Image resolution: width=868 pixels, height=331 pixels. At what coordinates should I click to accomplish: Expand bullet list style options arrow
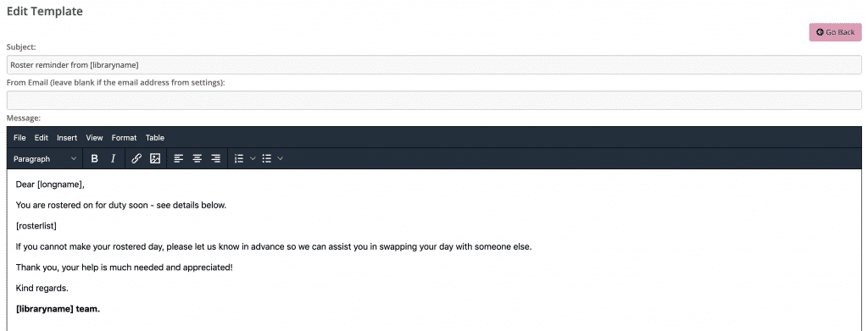pyautogui.click(x=280, y=158)
